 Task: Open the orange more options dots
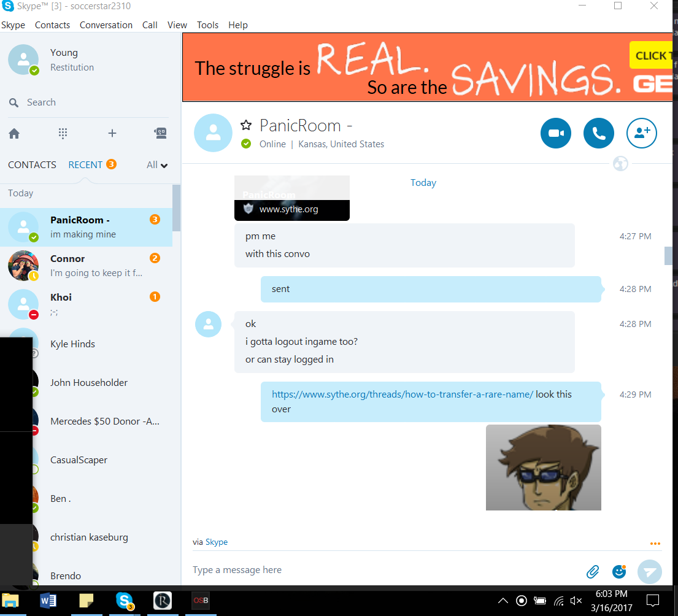[655, 544]
